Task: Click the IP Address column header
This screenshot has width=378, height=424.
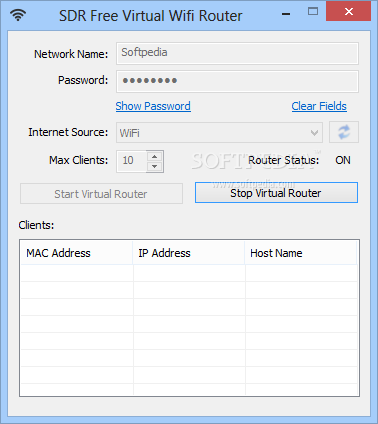Action: point(189,253)
